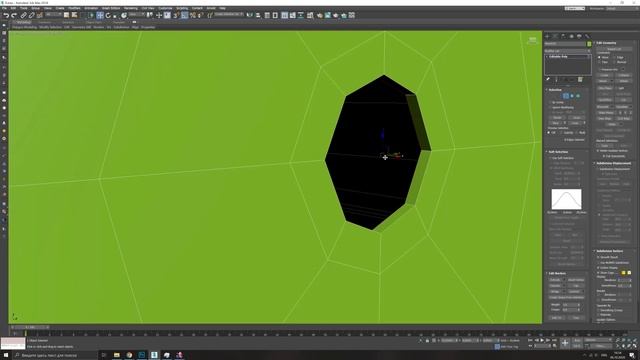Open the Windows notification center
Screen dimensions: 640x360
(x=632, y=355)
